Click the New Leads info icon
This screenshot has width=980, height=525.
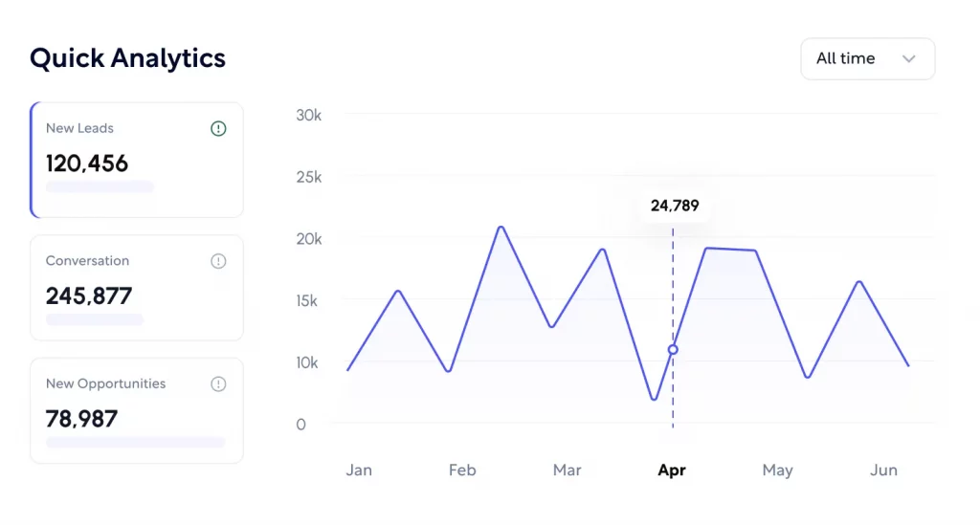218,128
